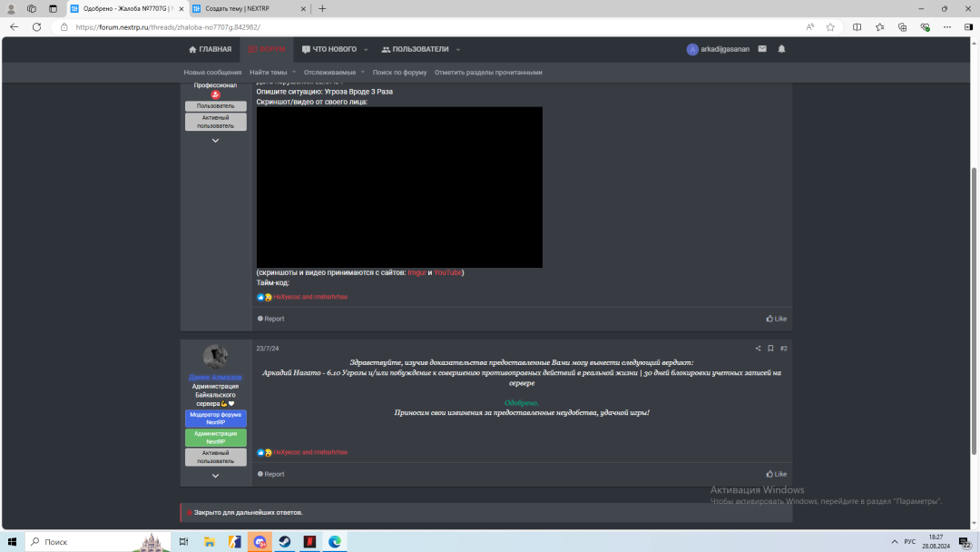Report the first post
Screen dimensions: 980x552
coord(270,319)
